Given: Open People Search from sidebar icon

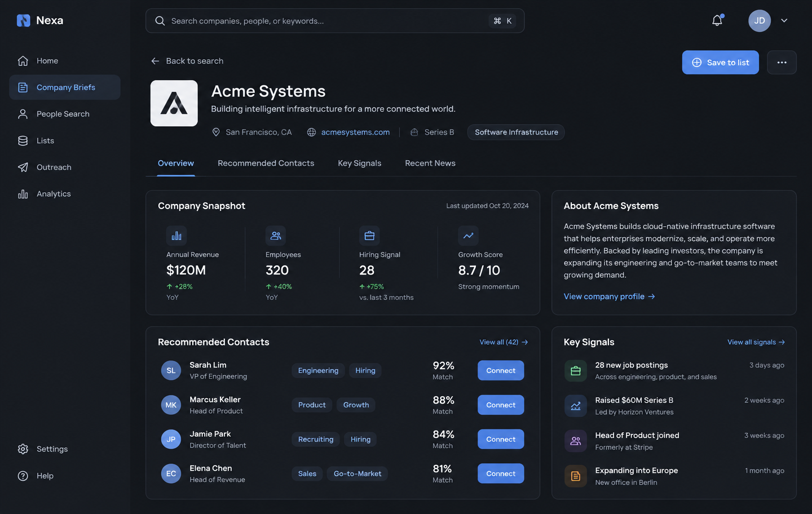Looking at the screenshot, I should pyautogui.click(x=23, y=114).
